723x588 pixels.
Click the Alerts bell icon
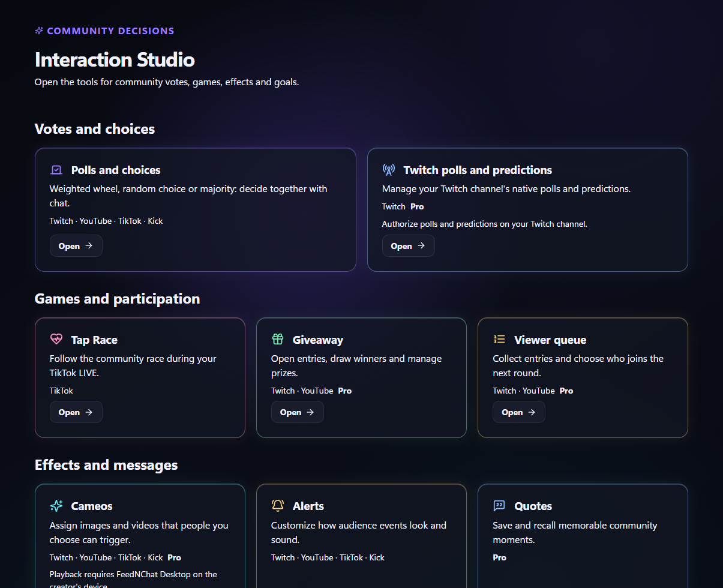tap(278, 506)
